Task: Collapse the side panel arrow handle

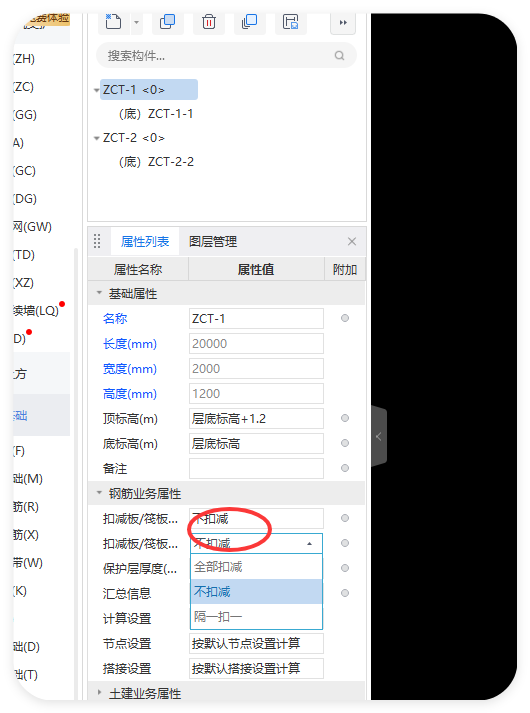Action: [x=379, y=437]
